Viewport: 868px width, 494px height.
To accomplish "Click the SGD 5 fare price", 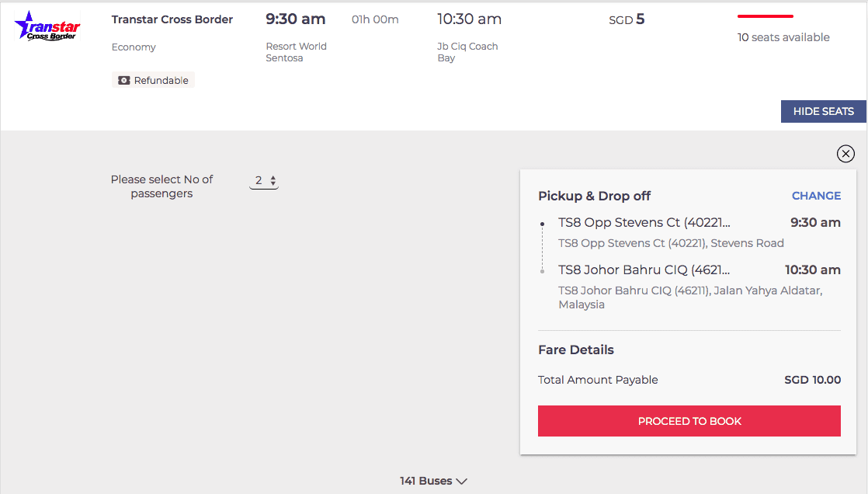I will click(627, 19).
